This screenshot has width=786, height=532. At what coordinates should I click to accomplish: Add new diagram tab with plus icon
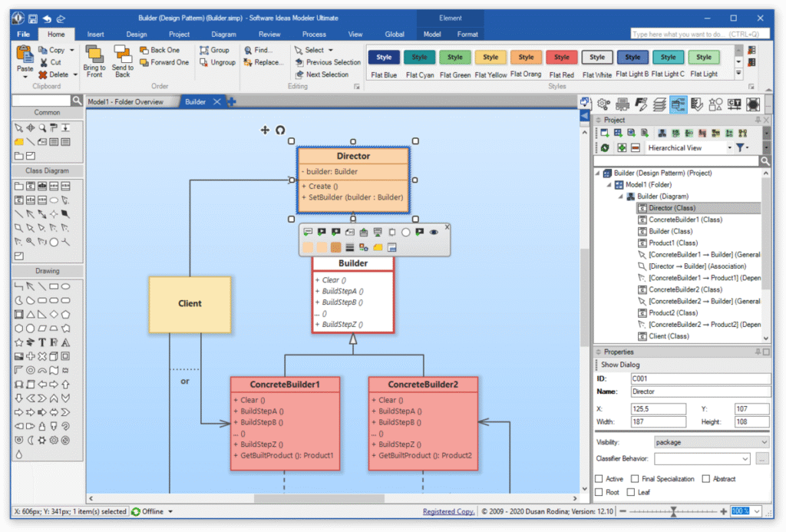click(231, 102)
